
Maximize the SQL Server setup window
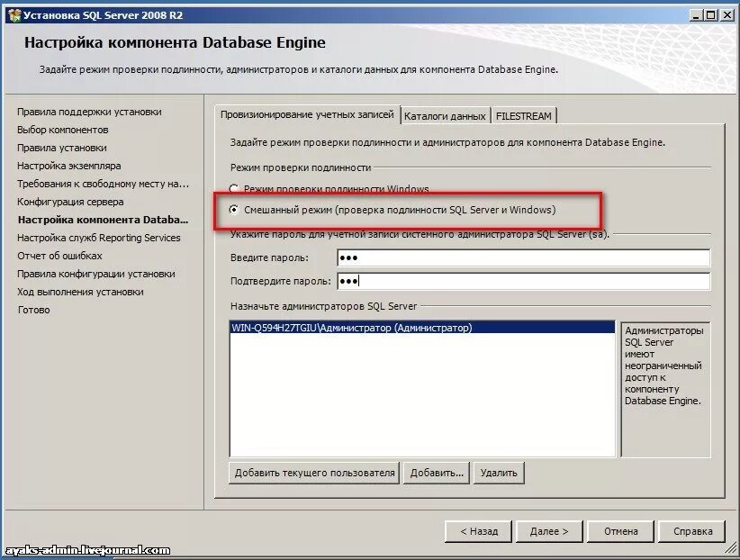pos(710,15)
